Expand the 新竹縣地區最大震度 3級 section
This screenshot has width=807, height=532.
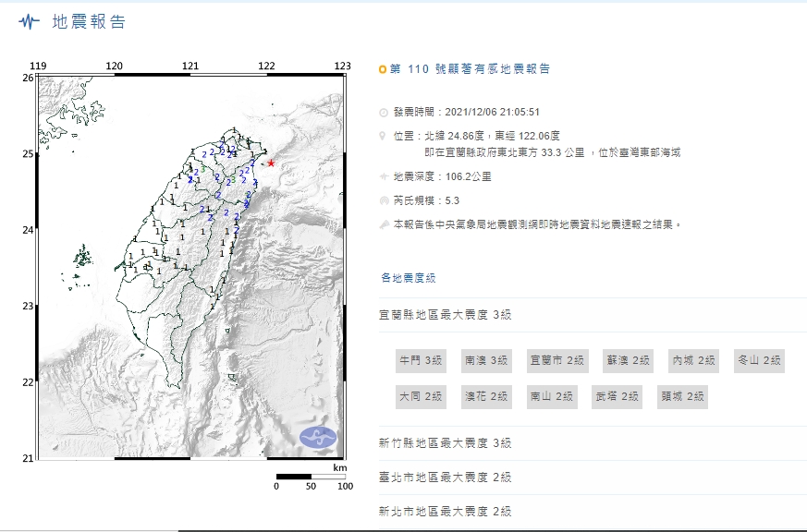445,443
